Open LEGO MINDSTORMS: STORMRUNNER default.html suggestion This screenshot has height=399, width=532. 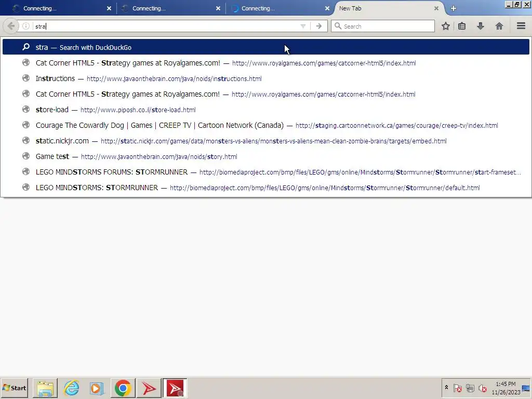coord(265,188)
